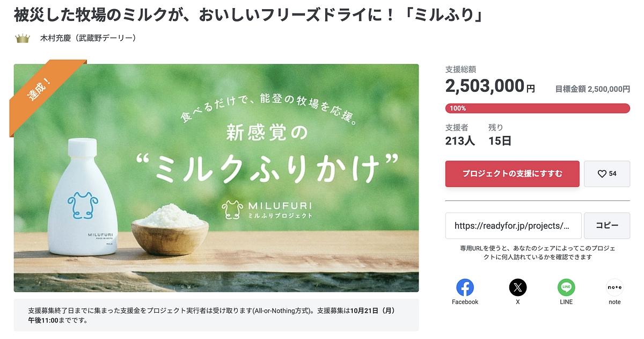The height and width of the screenshot is (339, 644).
Task: Expand the truncated project share URL
Action: pyautogui.click(x=513, y=226)
